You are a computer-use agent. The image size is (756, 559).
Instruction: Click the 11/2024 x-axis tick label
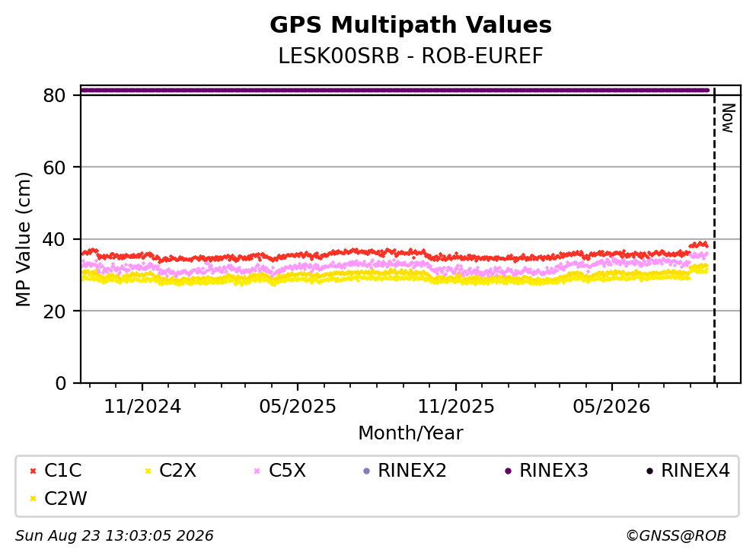(142, 407)
